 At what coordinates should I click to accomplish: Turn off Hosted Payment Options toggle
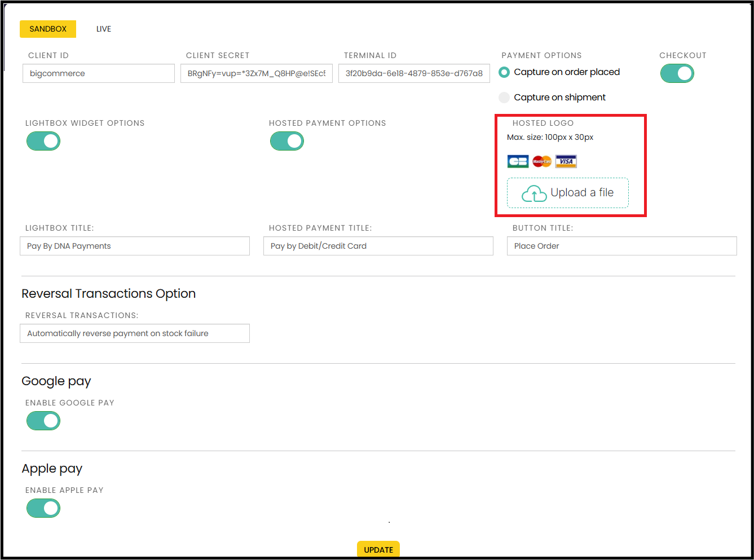(x=287, y=141)
